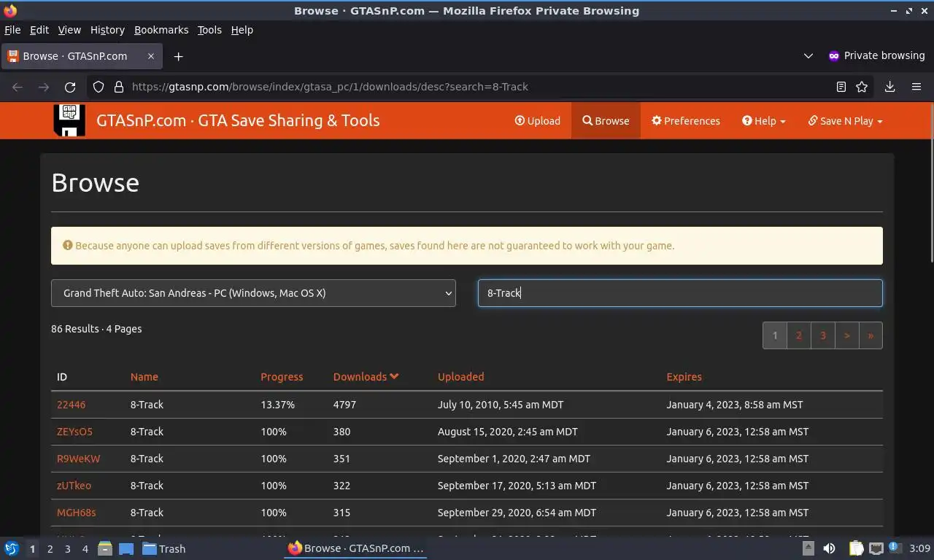The height and width of the screenshot is (560, 934).
Task: Open the Firefox downloads panel
Action: point(889,87)
